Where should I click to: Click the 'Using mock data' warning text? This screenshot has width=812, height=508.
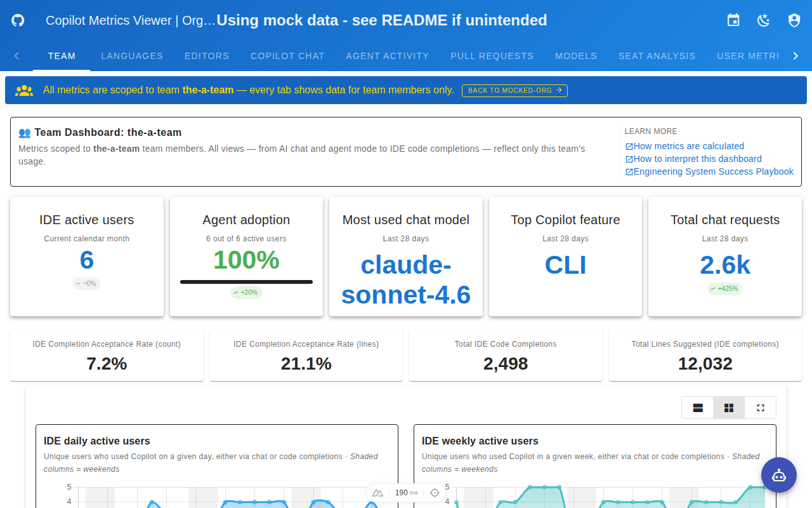pyautogui.click(x=382, y=20)
